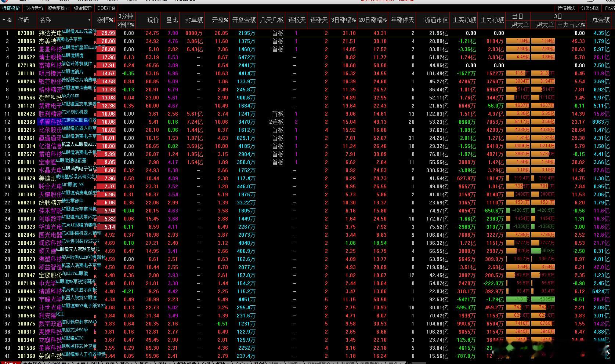The width and height of the screenshot is (615, 364).
Task: Select the DDE排名 tab
Action: pyautogui.click(x=106, y=8)
